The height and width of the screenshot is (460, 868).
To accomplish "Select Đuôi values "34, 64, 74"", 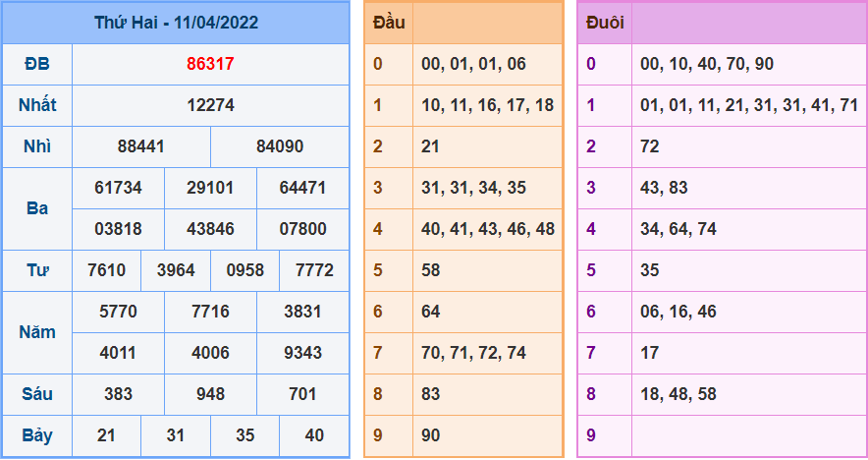I will (678, 229).
